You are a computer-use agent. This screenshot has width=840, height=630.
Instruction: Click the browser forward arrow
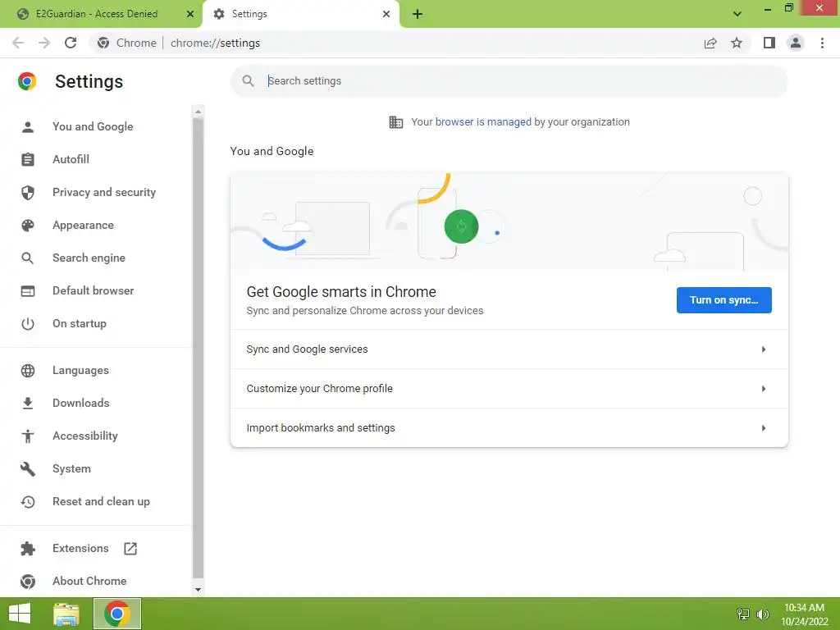tap(44, 43)
